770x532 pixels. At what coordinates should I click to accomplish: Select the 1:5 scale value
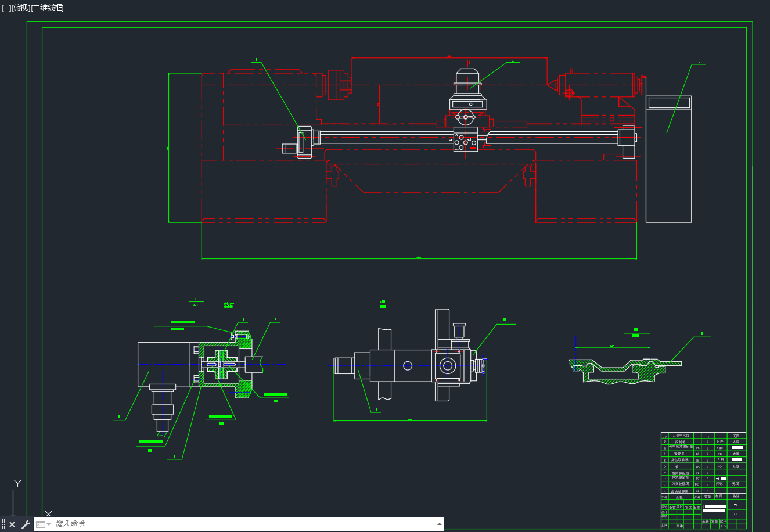click(x=723, y=526)
